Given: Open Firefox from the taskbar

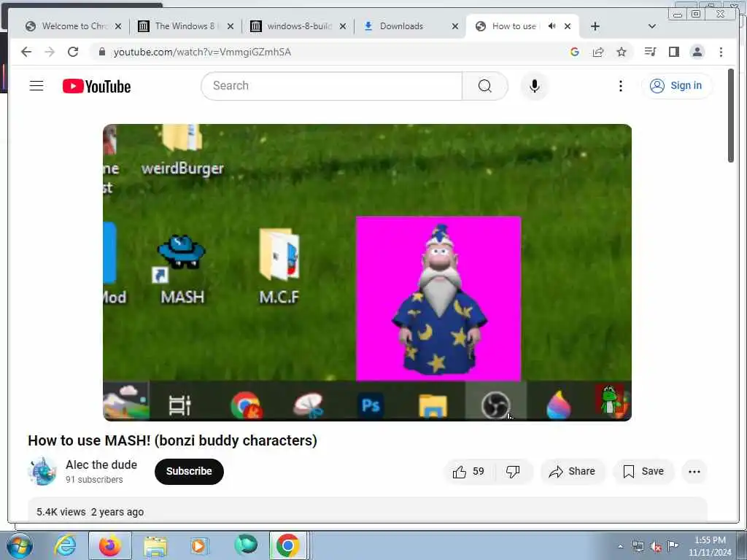Looking at the screenshot, I should [x=109, y=545].
